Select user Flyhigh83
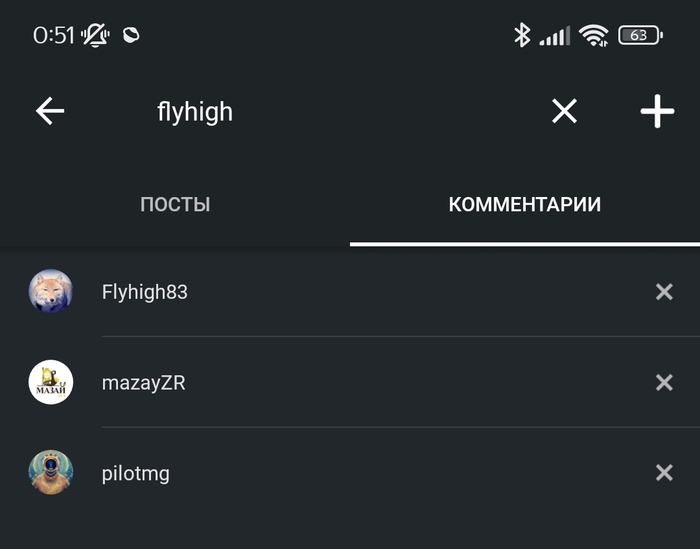700x549 pixels. click(x=145, y=292)
